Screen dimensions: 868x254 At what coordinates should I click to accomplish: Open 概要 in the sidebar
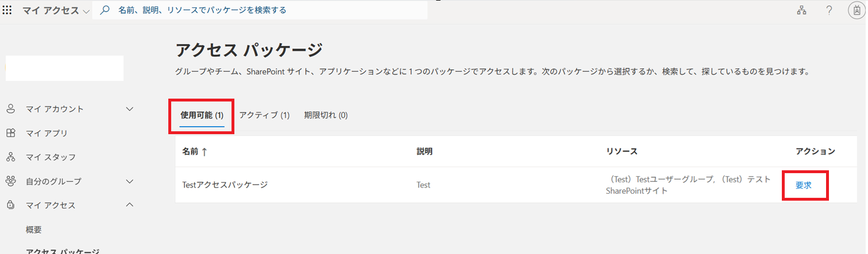click(34, 229)
